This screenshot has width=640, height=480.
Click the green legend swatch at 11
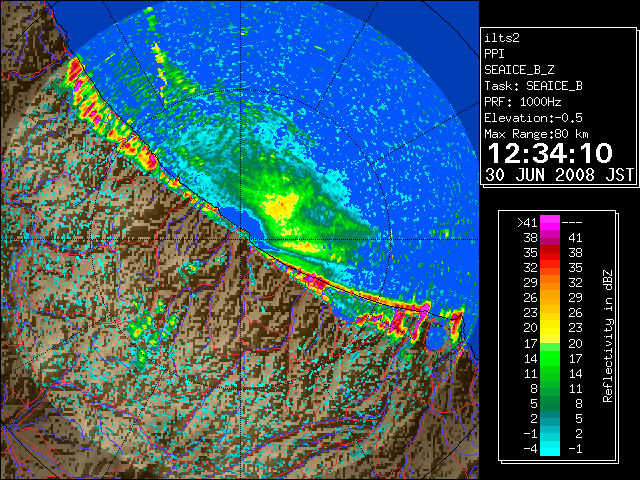[x=550, y=373]
